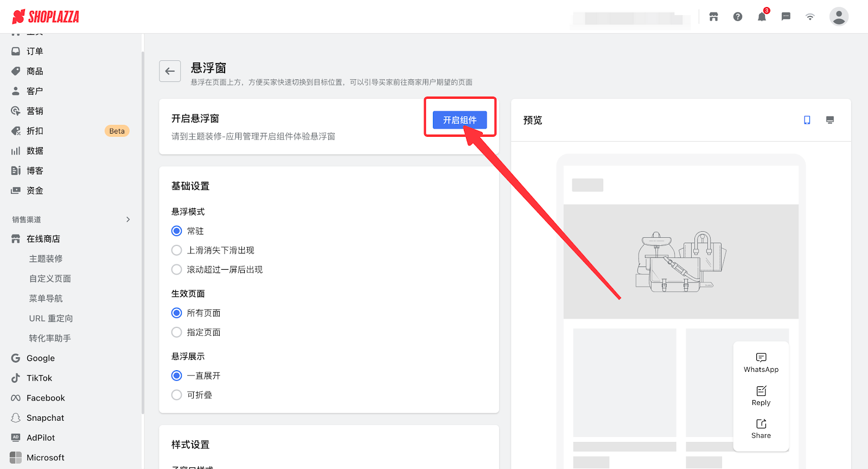
Task: Open the user profile avatar
Action: 839,17
